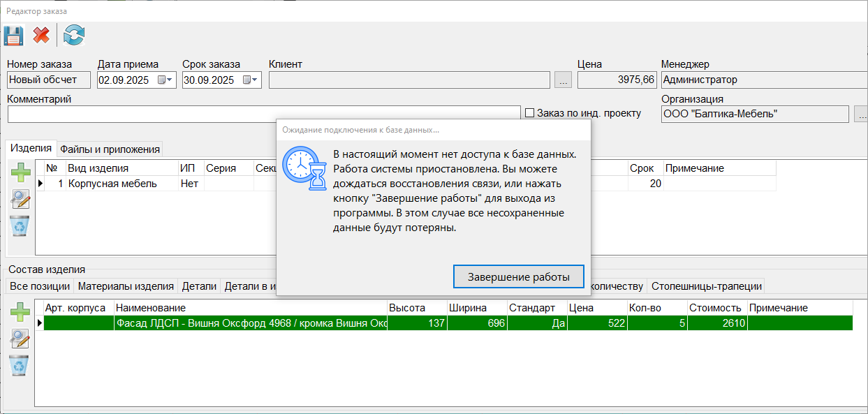Click the 'Комментарий' input field
This screenshot has width=868, height=414.
tap(264, 114)
